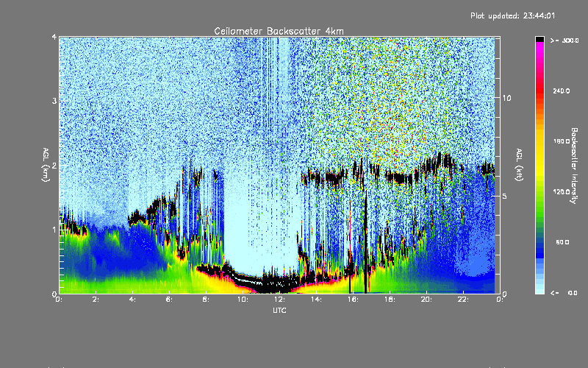
Task: Click the "8:" hour tick on the UTC axis
Action: (207, 300)
